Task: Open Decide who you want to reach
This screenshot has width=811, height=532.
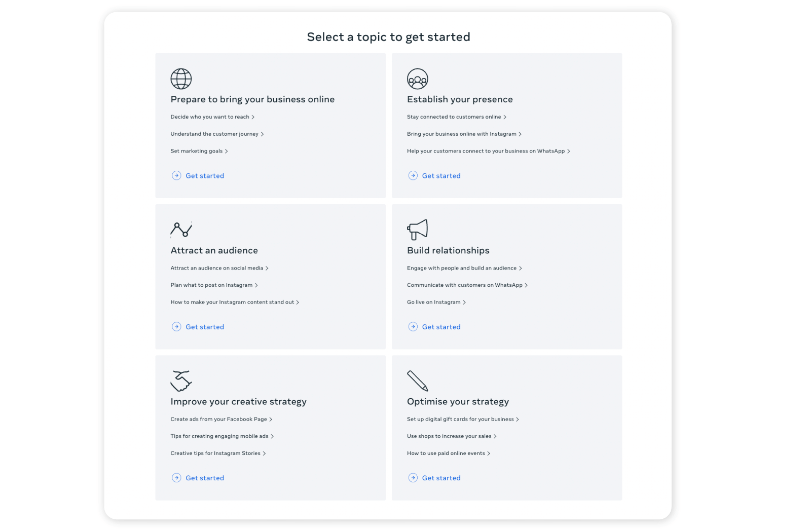Action: click(x=209, y=117)
